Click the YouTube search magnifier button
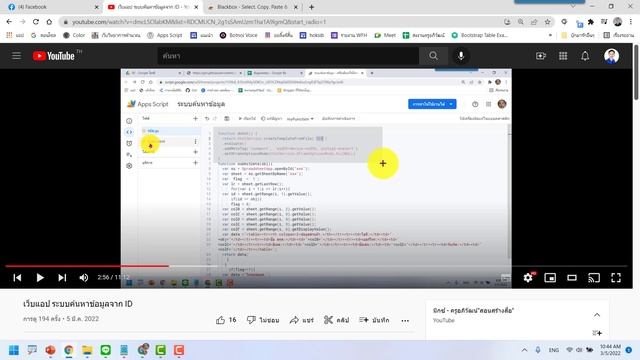640x360 pixels. pyautogui.click(x=433, y=56)
